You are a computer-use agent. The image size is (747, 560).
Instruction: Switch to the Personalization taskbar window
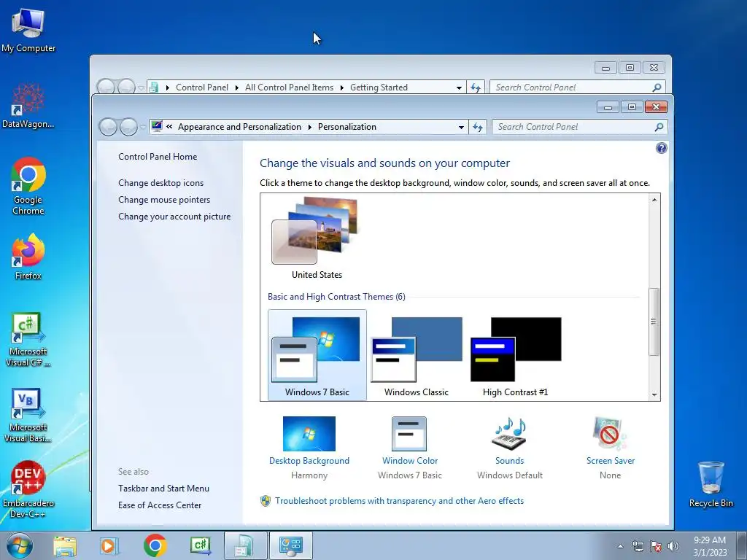[291, 545]
